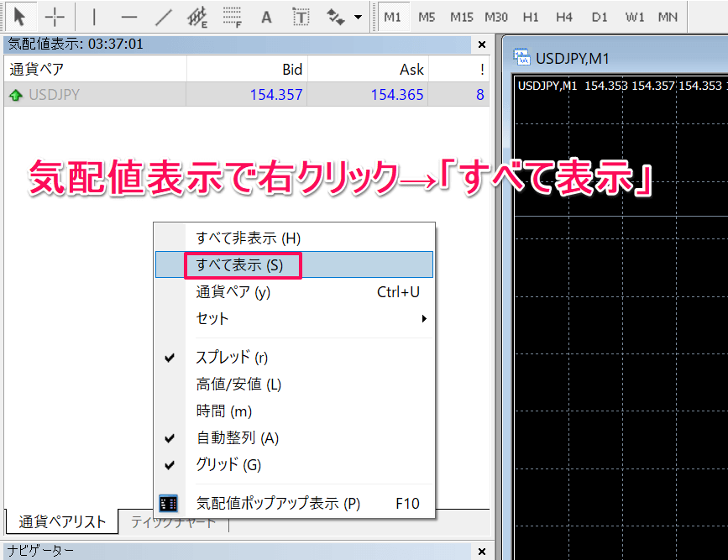Toggle 自動整列 (A) option

click(x=237, y=437)
